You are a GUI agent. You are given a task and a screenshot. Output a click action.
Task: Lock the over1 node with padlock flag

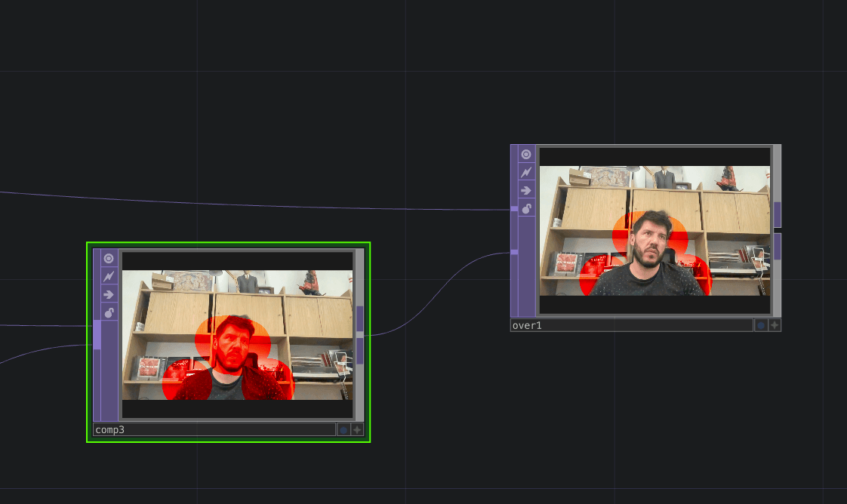coord(526,208)
